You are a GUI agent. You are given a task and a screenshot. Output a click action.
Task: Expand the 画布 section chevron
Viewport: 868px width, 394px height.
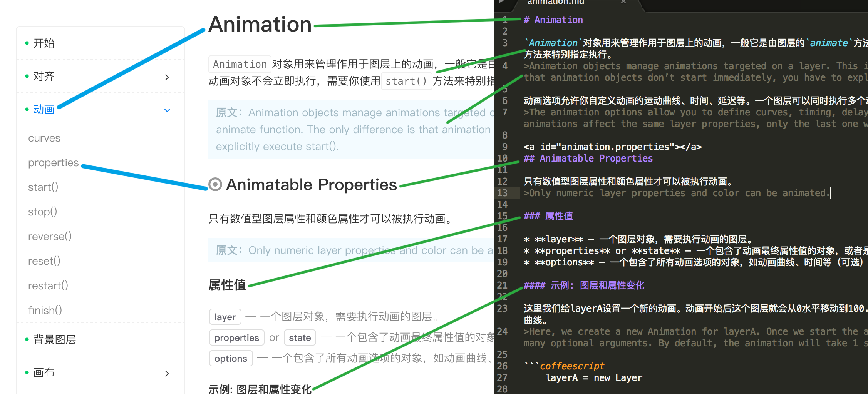[167, 373]
